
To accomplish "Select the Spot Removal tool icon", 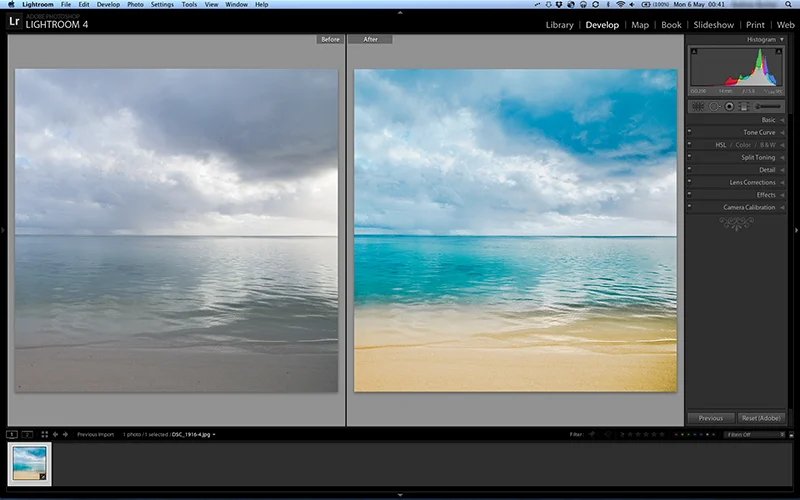I will click(714, 106).
